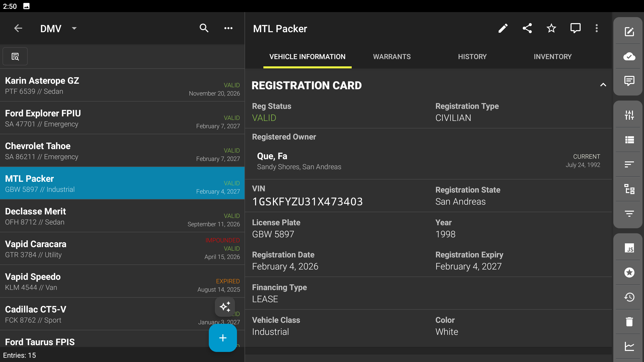The image size is (644, 362).
Task: Switch to the Warrants tab
Action: click(x=392, y=57)
